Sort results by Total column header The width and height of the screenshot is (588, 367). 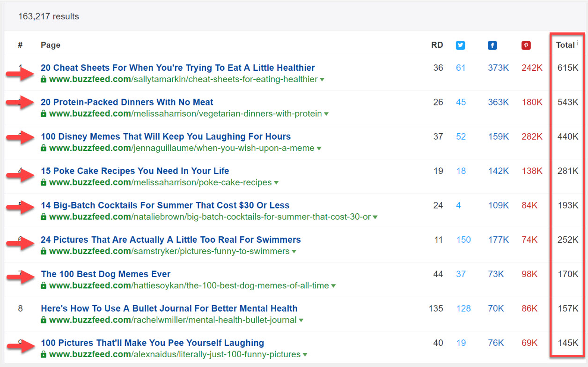565,45
